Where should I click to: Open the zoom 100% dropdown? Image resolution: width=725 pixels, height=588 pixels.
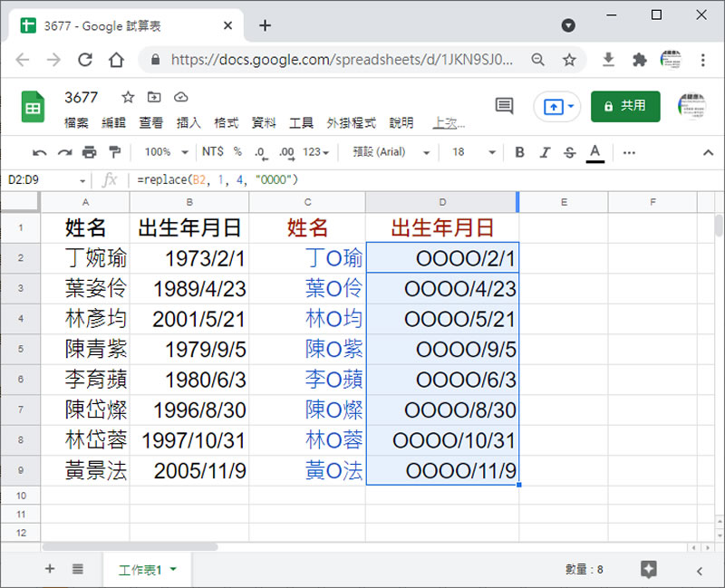click(x=166, y=152)
